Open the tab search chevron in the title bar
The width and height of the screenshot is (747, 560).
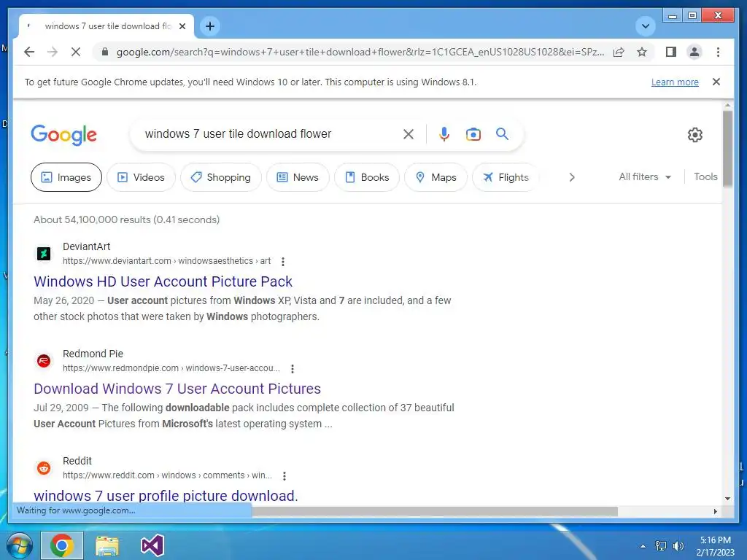646,26
